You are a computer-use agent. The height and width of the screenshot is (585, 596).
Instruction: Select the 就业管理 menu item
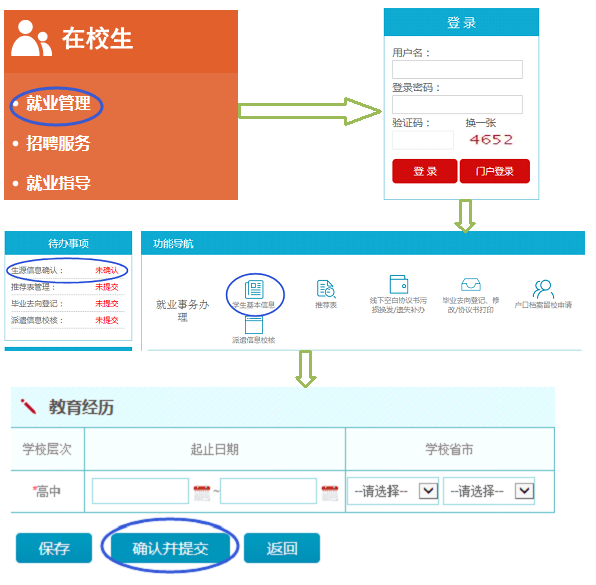click(58, 103)
